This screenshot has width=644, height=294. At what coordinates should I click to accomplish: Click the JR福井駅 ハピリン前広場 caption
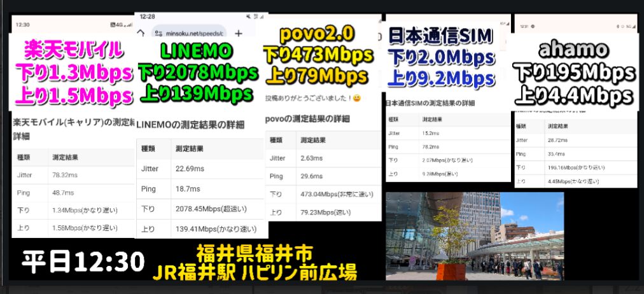pos(255,272)
